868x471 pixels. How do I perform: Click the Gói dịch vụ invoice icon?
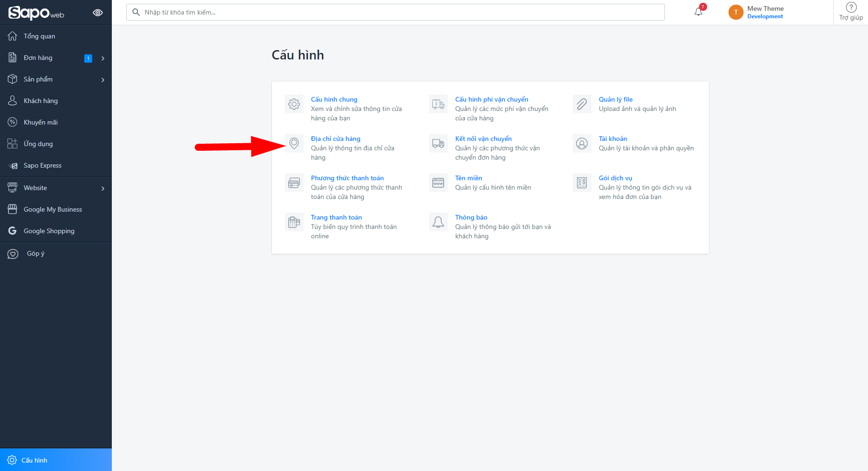tap(582, 183)
